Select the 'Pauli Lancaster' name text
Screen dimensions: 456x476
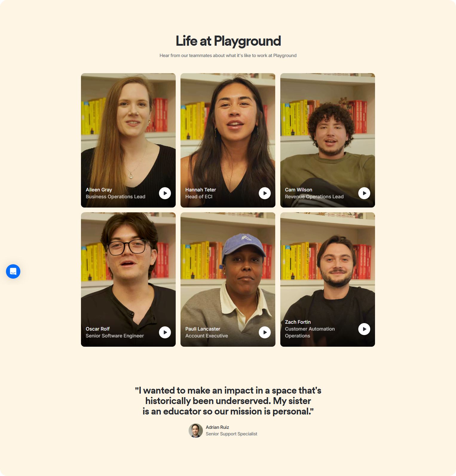coord(203,329)
